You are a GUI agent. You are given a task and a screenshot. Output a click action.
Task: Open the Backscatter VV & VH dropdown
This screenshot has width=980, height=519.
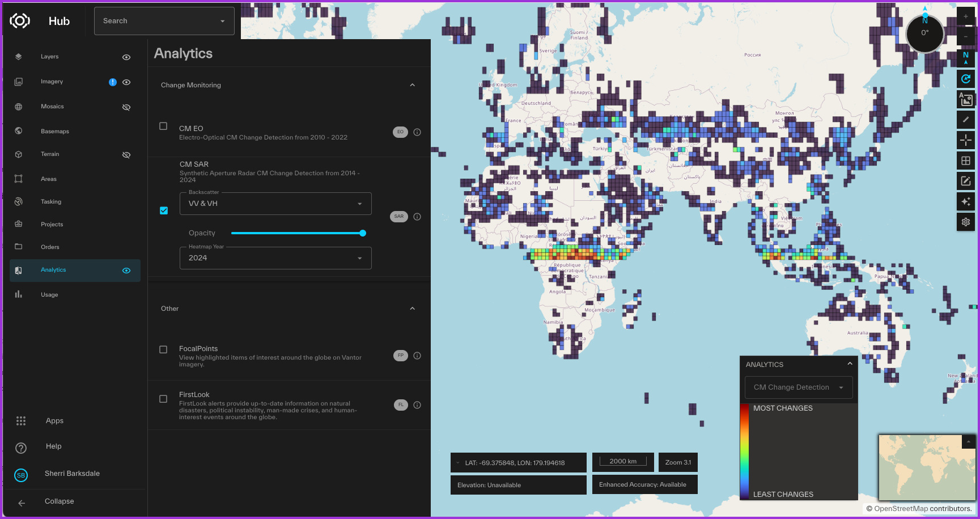point(275,204)
